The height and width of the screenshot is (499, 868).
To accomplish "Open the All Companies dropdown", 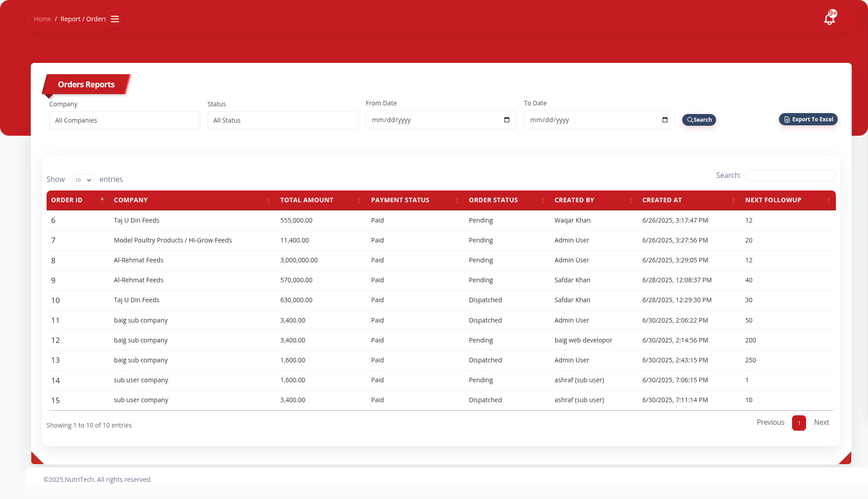I will [124, 120].
